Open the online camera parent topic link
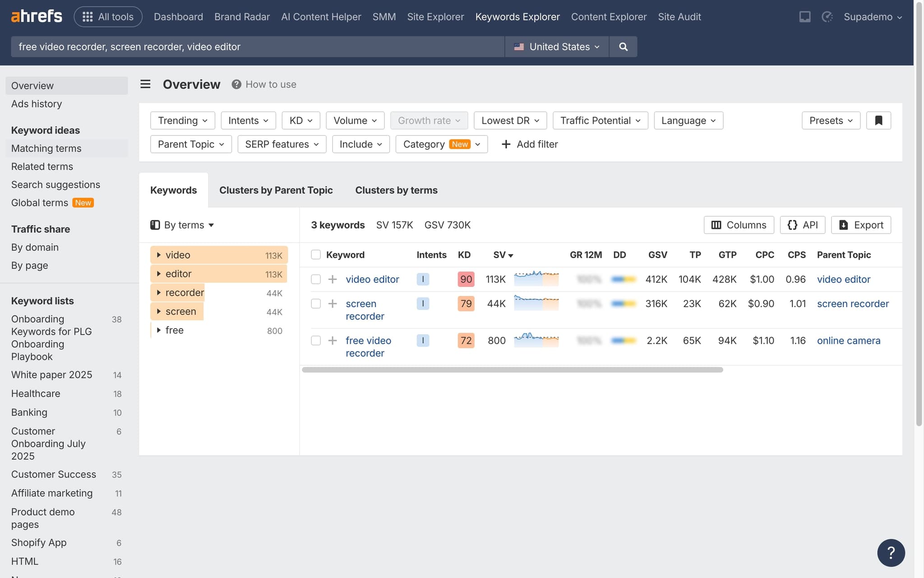 click(x=849, y=340)
